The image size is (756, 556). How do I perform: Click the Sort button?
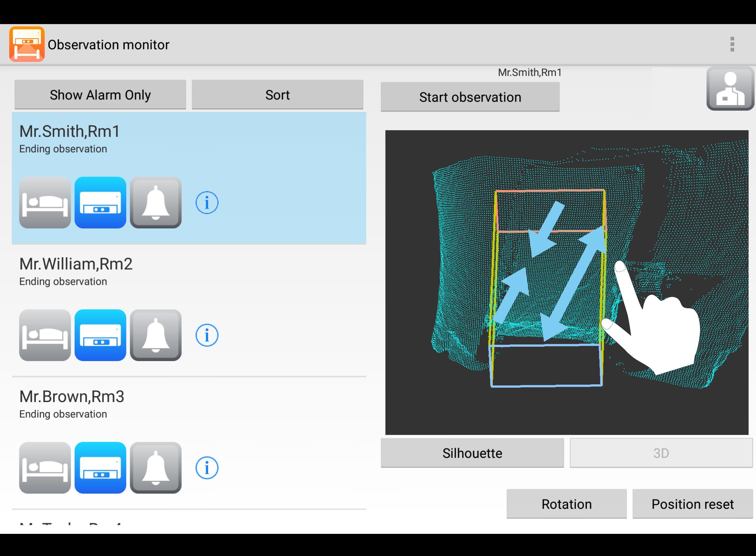coord(278,95)
